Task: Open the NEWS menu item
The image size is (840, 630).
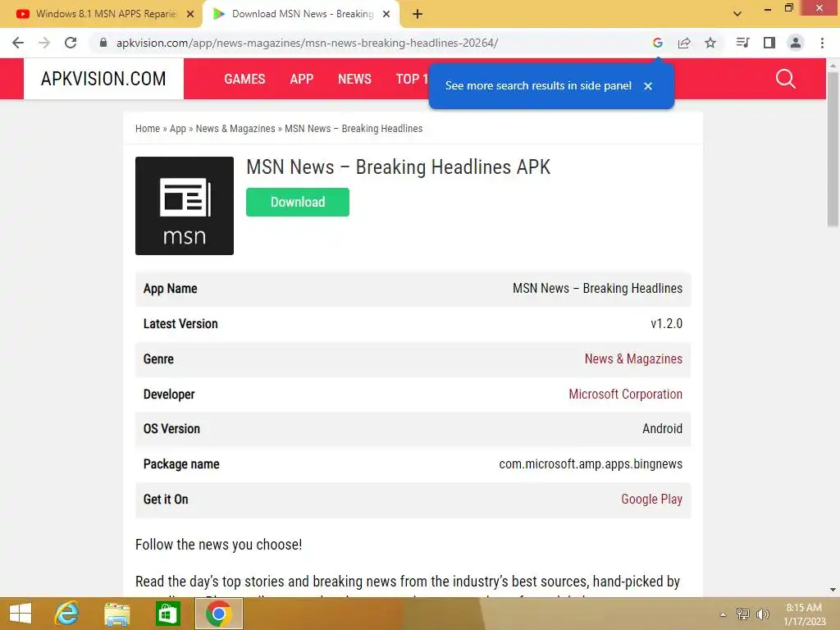Action: [x=354, y=80]
